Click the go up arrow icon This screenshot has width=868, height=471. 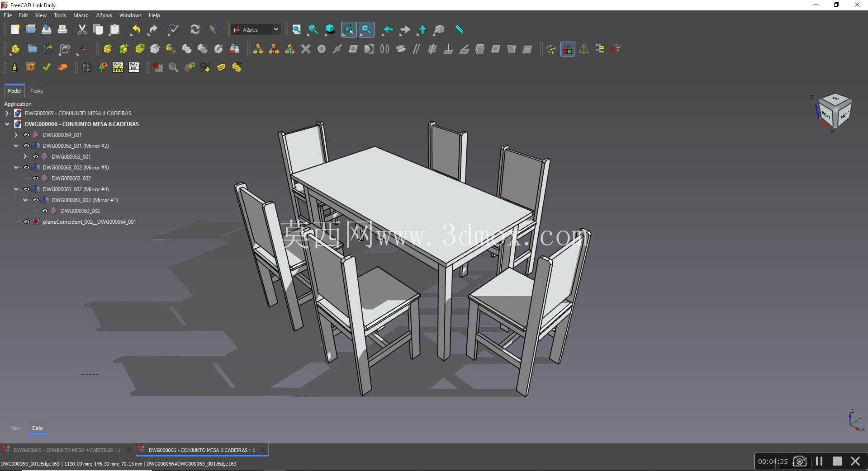[422, 30]
